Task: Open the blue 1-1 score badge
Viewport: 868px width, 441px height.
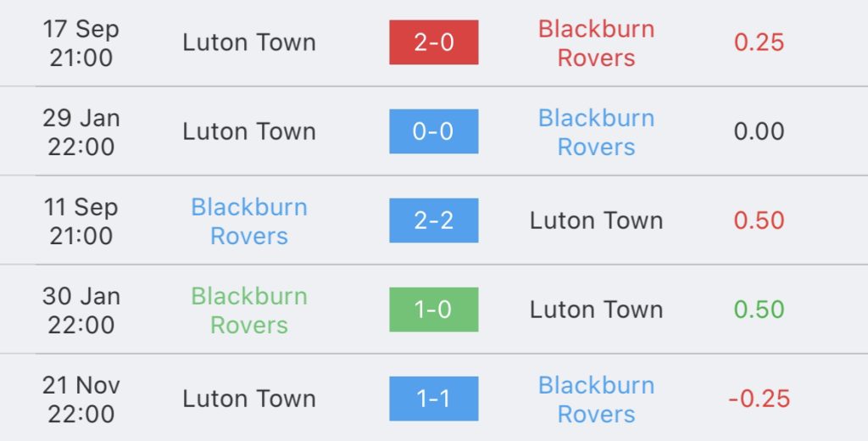Action: [x=433, y=399]
